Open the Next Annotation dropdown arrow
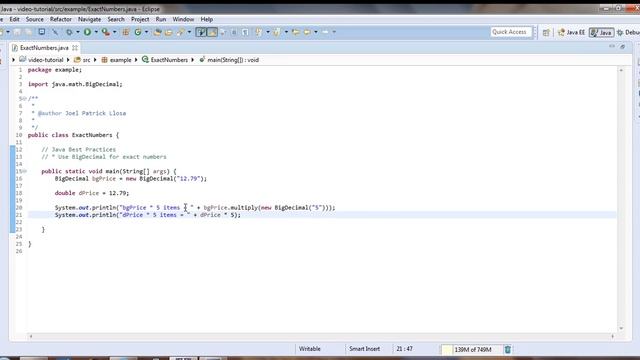Screen dimensions: 640x360 pos(268,32)
